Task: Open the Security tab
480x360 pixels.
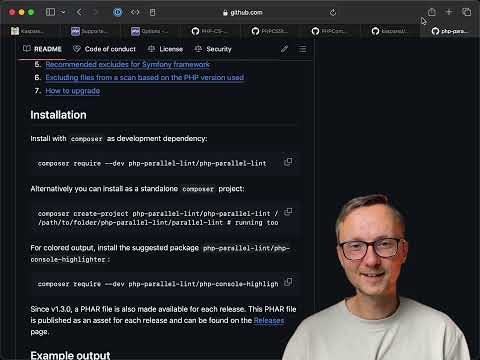Action: tap(213, 49)
